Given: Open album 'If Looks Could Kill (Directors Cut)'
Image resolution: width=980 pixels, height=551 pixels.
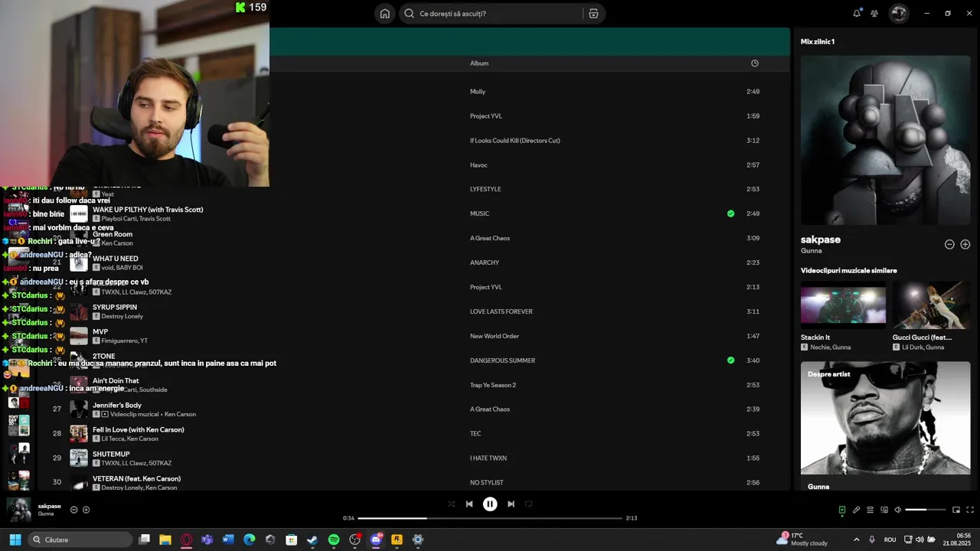Looking at the screenshot, I should click(x=515, y=141).
